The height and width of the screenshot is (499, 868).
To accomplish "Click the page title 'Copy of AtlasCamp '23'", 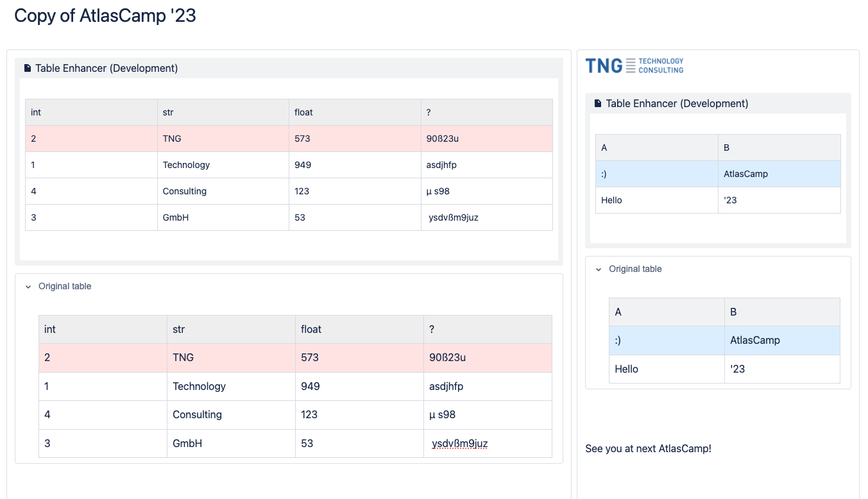I will click(105, 15).
